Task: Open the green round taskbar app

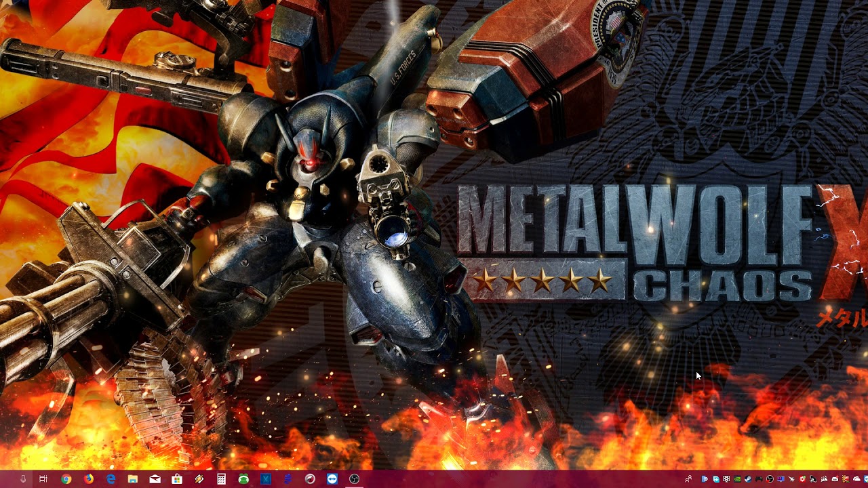Action: (243, 479)
